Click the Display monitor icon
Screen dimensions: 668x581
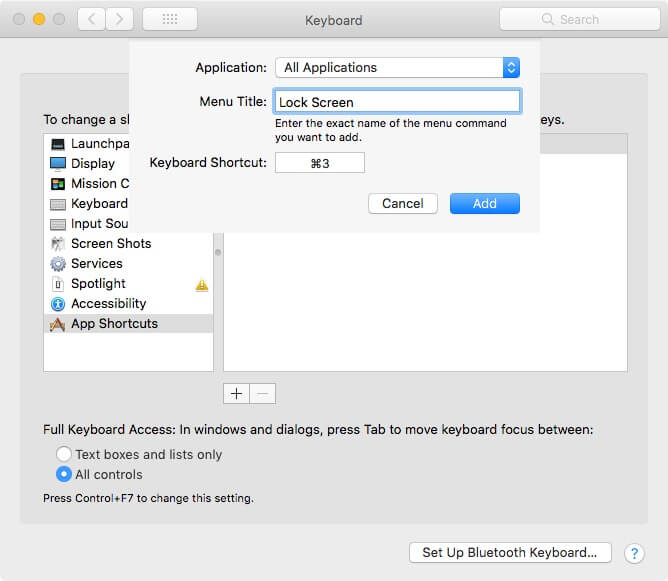(x=58, y=164)
